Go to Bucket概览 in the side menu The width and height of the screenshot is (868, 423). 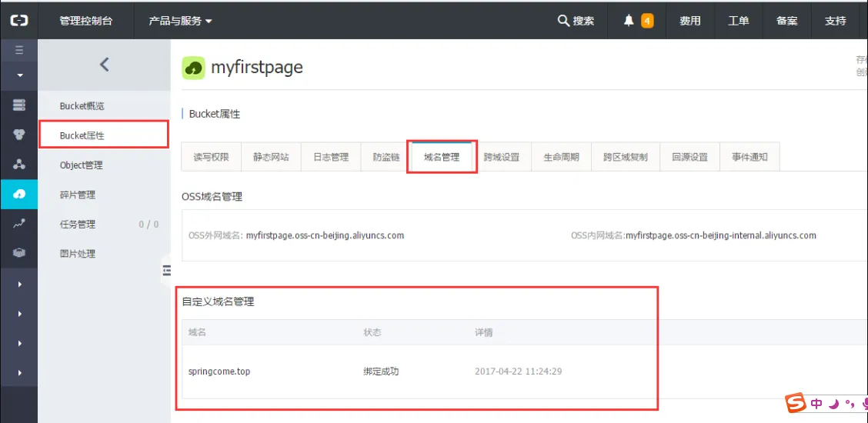tap(82, 105)
